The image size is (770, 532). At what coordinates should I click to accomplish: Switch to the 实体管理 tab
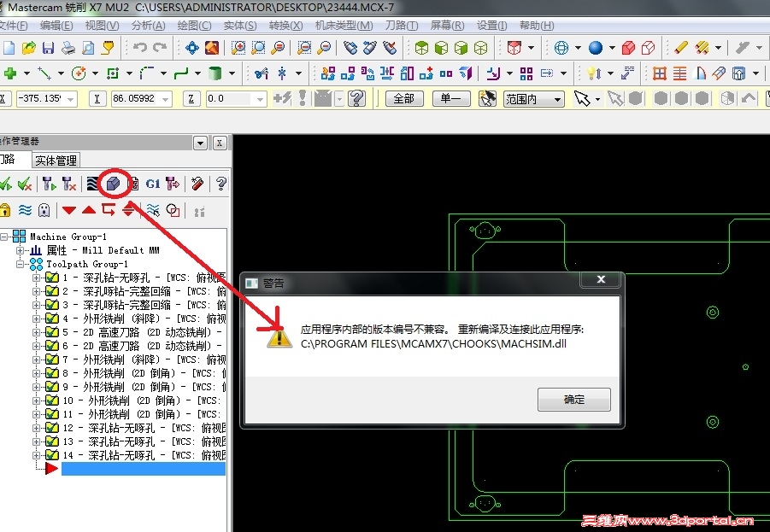click(56, 161)
